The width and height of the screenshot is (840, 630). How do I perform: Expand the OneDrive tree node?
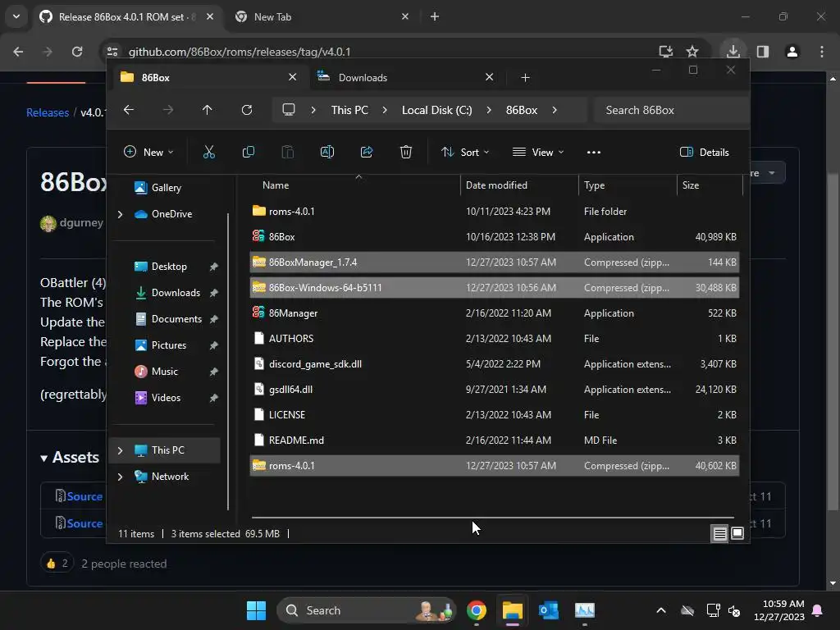click(x=120, y=214)
